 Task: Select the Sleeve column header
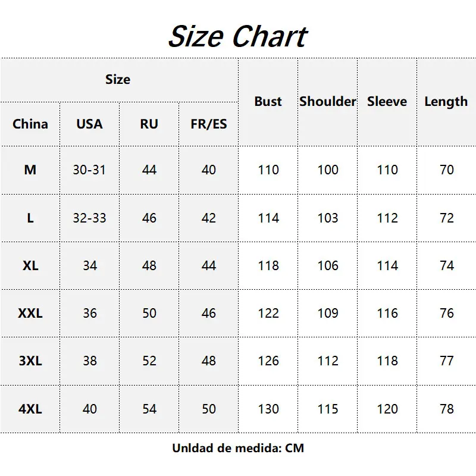coord(387,101)
